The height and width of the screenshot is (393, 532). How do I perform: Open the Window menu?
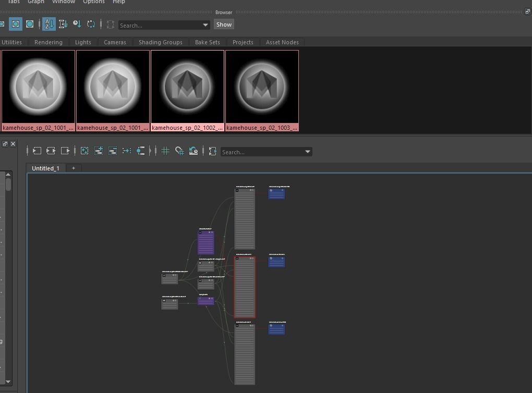[x=64, y=2]
